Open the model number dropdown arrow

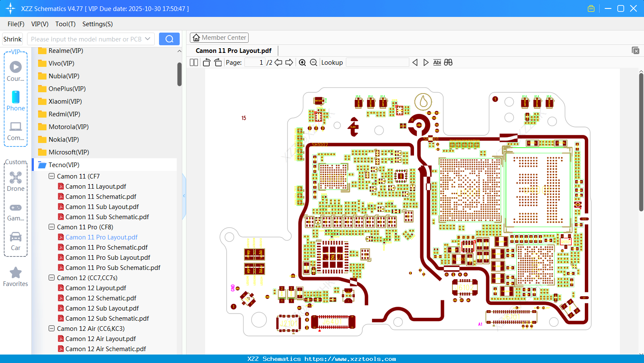[148, 39]
